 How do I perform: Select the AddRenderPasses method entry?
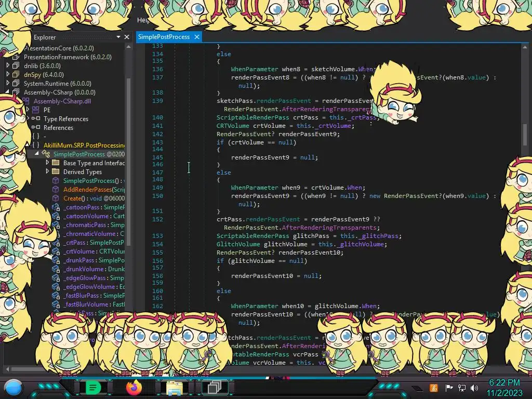[x=94, y=189]
